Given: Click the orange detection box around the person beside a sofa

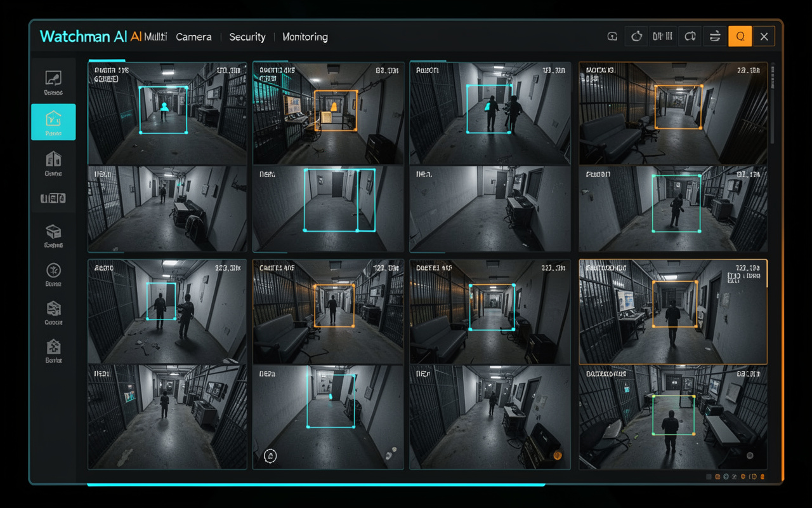Looking at the screenshot, I should [x=334, y=306].
